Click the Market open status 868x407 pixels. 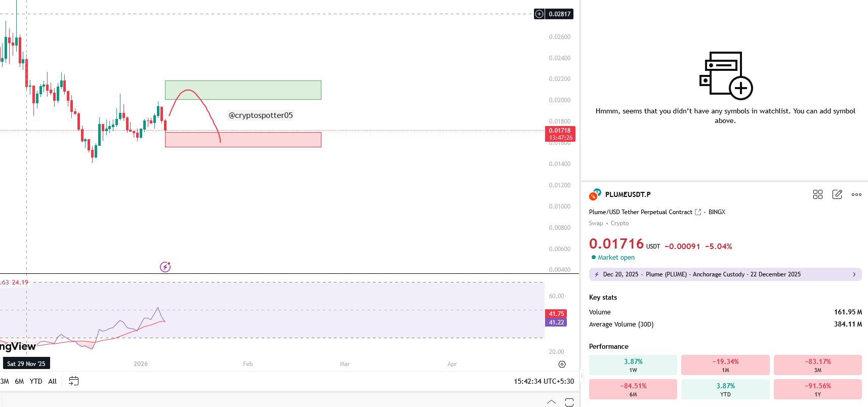pyautogui.click(x=613, y=258)
